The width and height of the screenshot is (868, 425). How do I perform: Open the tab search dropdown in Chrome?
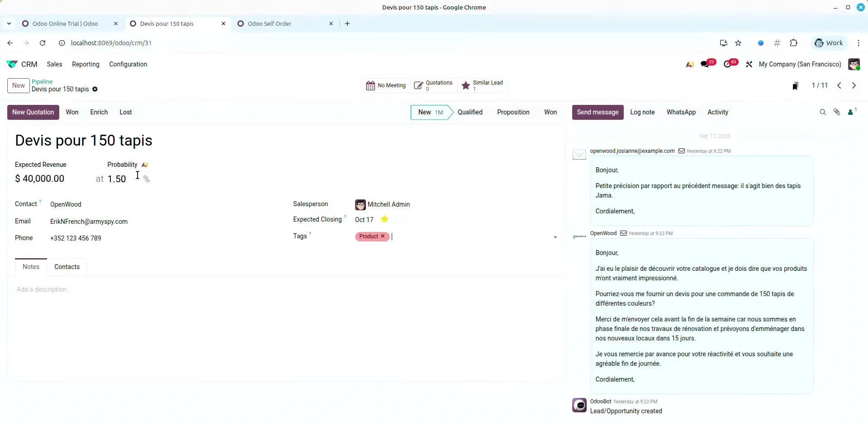(9, 24)
